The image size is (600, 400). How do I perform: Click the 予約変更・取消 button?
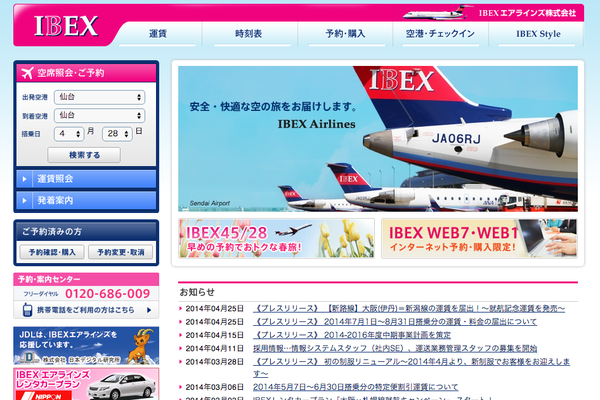(121, 252)
